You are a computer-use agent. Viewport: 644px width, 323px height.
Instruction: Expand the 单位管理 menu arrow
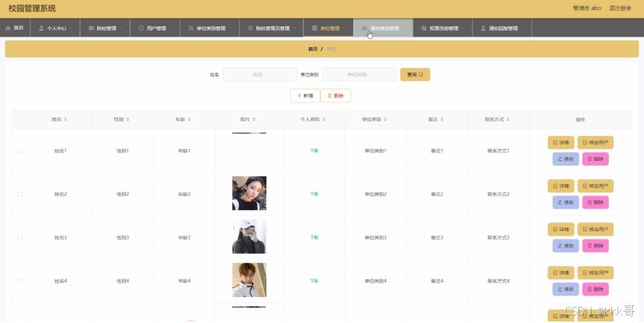[x=345, y=28]
